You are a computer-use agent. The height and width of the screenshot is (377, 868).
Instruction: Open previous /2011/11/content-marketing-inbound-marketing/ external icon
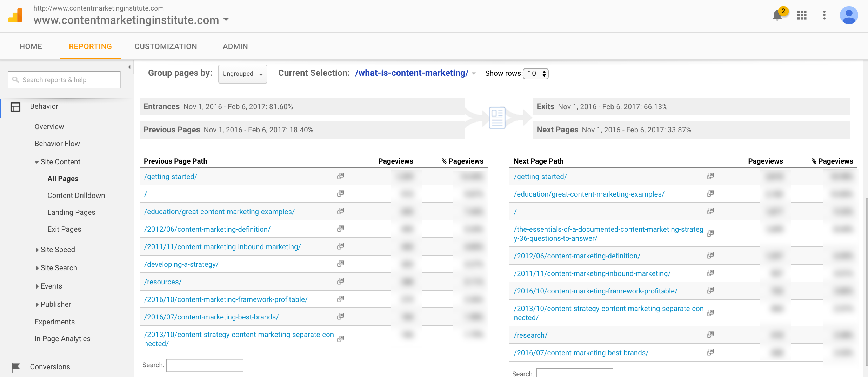340,246
